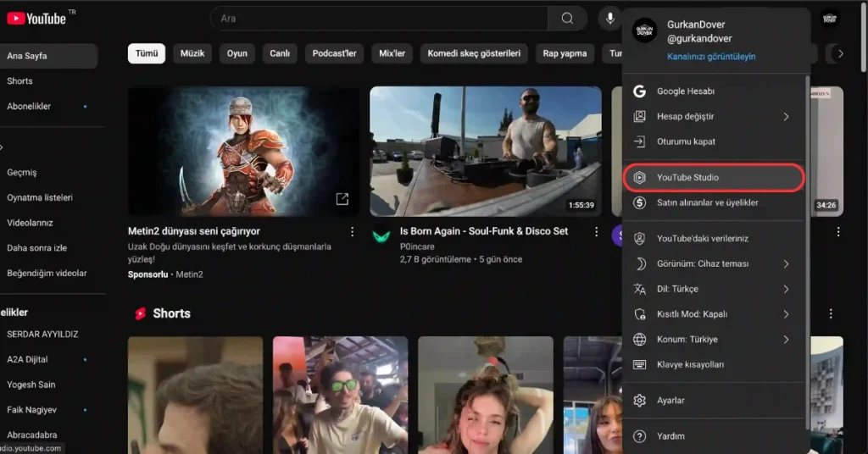
Task: Click the moon icon for Görünüm
Action: 639,263
